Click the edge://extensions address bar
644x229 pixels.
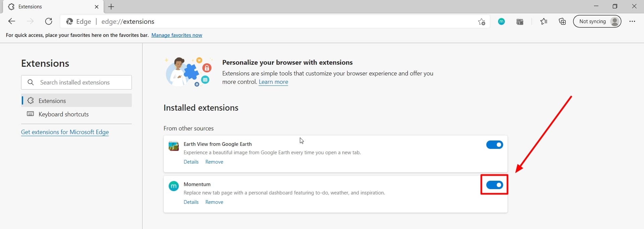pyautogui.click(x=268, y=21)
